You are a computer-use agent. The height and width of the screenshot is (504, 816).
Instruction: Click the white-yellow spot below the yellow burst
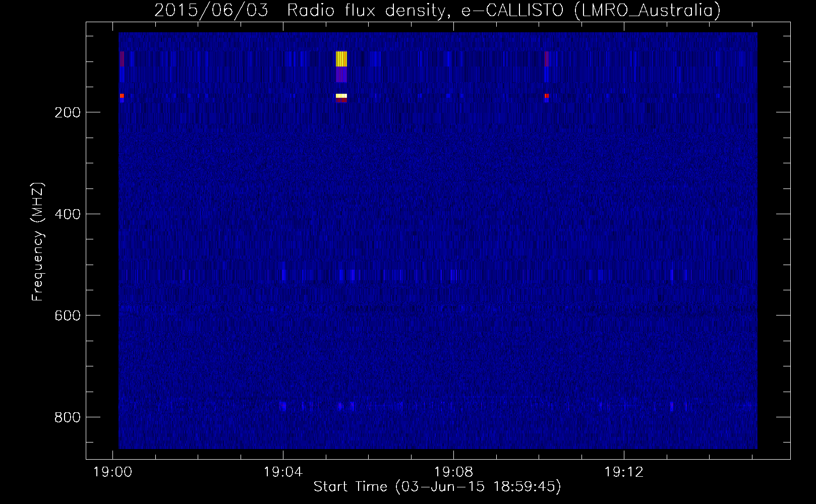341,96
